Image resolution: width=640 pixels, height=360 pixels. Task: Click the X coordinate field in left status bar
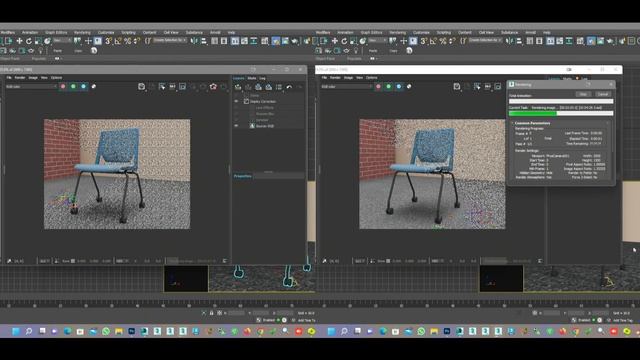[x=236, y=313]
